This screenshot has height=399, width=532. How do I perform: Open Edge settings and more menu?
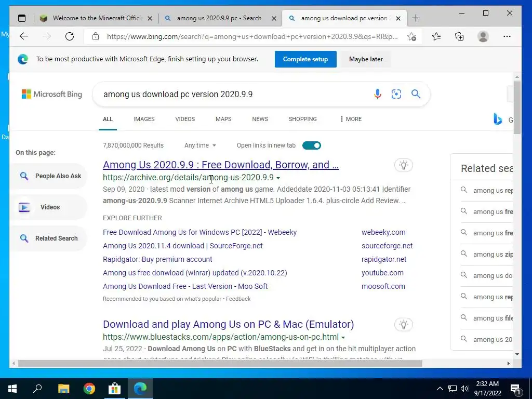pyautogui.click(x=507, y=36)
